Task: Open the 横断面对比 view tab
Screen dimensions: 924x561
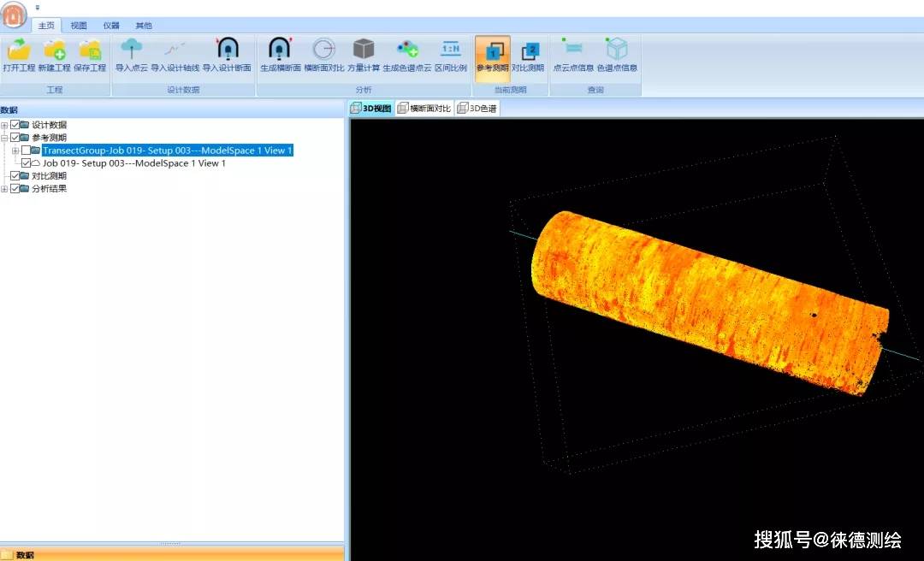Action: pos(424,109)
